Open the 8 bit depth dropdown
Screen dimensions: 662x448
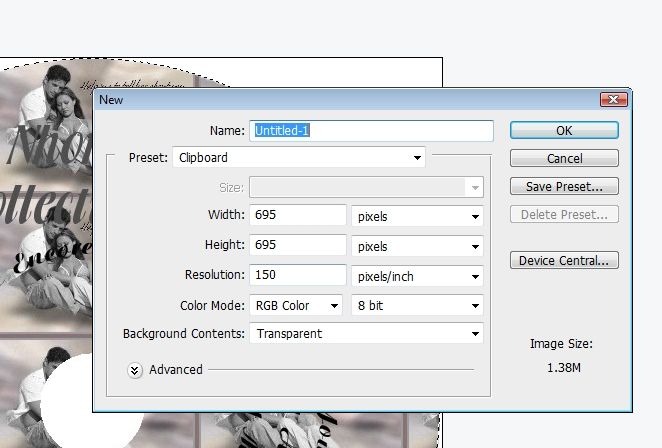click(417, 305)
